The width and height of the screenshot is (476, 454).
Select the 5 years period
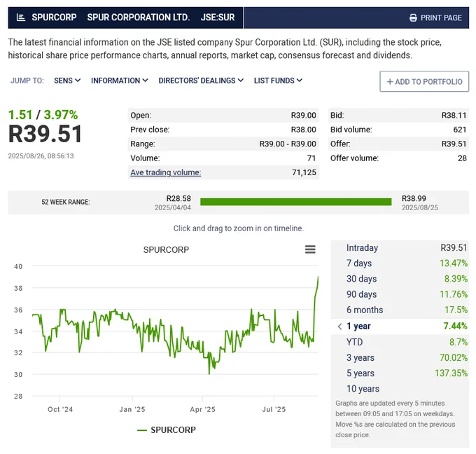400,373
